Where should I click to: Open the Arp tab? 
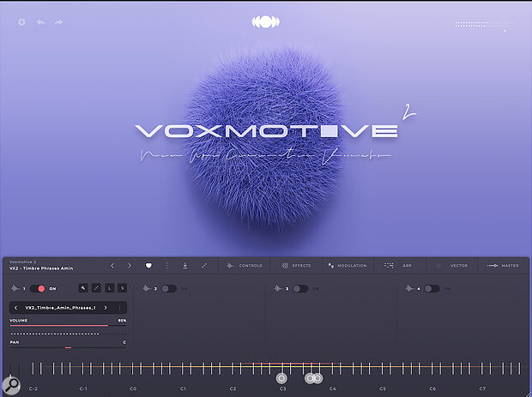399,266
